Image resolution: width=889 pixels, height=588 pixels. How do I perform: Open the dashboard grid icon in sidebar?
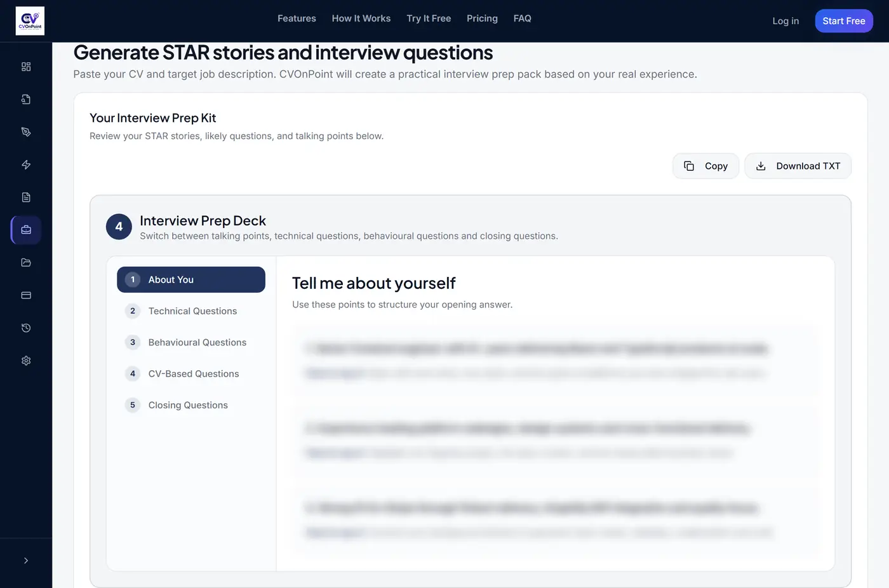26,67
